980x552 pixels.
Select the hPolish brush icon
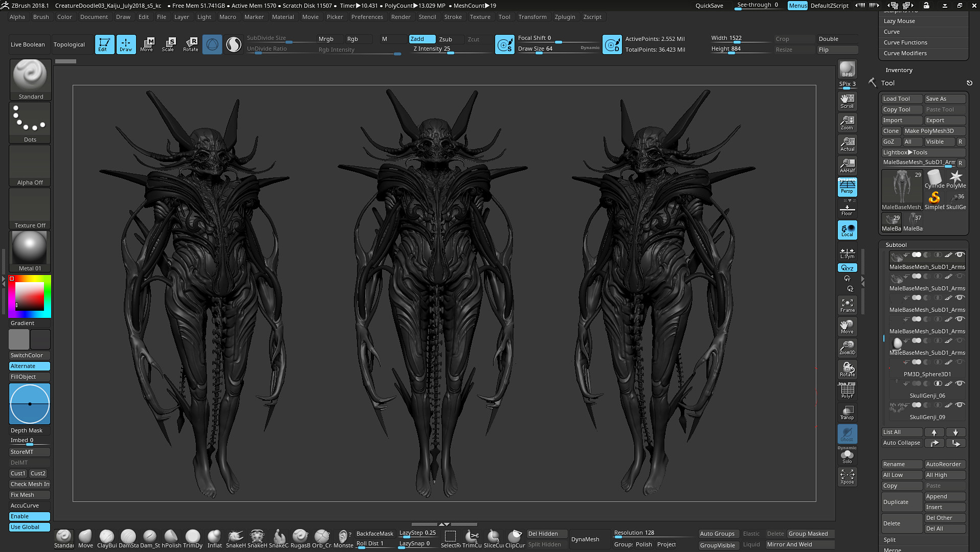(171, 539)
